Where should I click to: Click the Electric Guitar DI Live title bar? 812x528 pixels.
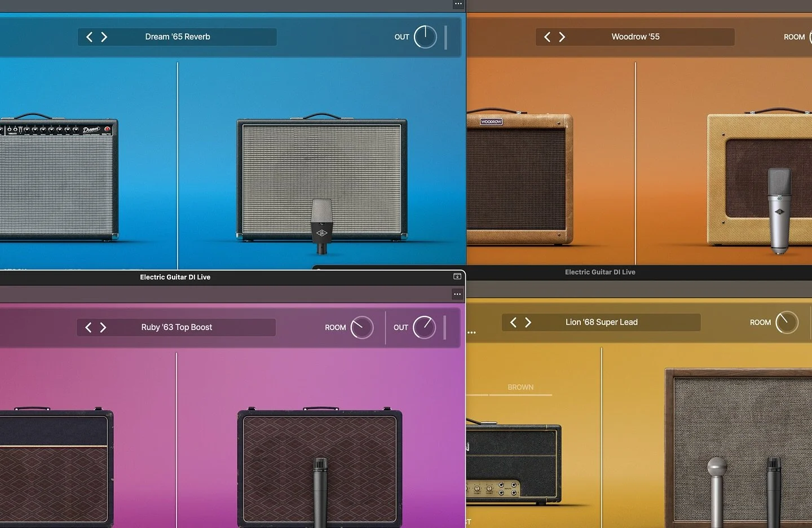point(175,276)
